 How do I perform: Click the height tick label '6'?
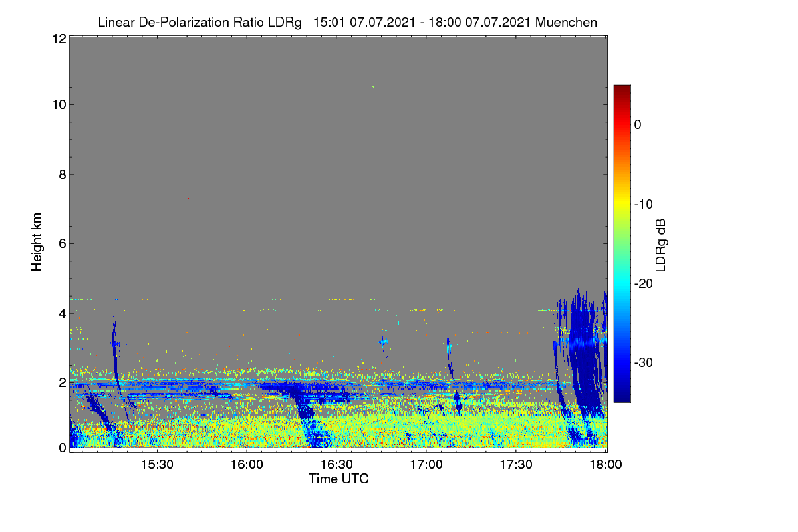click(x=62, y=243)
